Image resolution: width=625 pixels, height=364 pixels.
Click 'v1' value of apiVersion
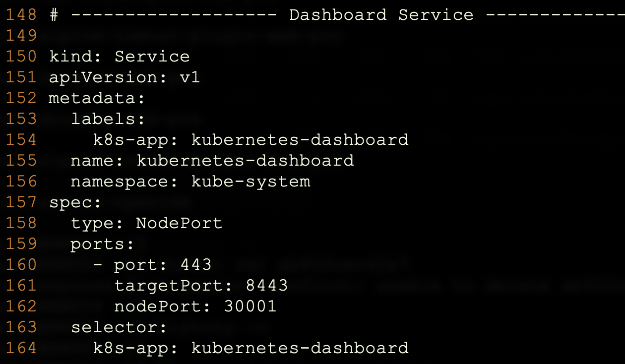pos(190,77)
